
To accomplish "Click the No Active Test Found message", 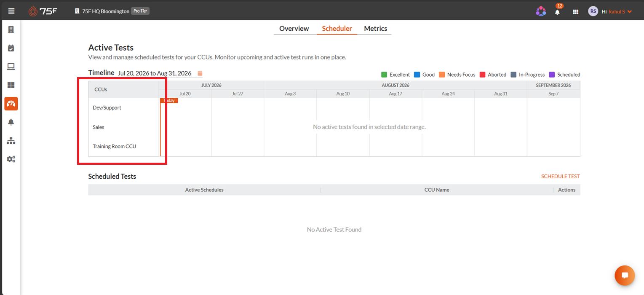I will click(x=334, y=230).
